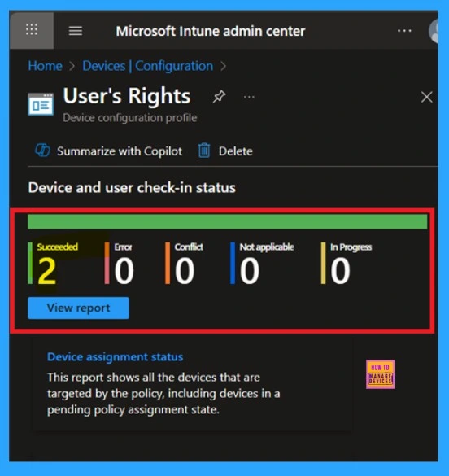This screenshot has height=476, width=449.
Task: Select the Not applicable count of 0
Action: [x=250, y=271]
